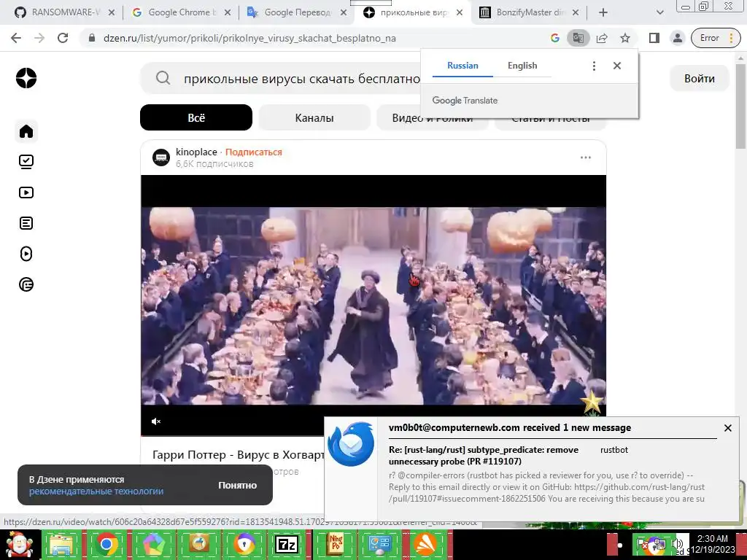Click the Dzen search input field
The image size is (747, 560).
click(301, 79)
